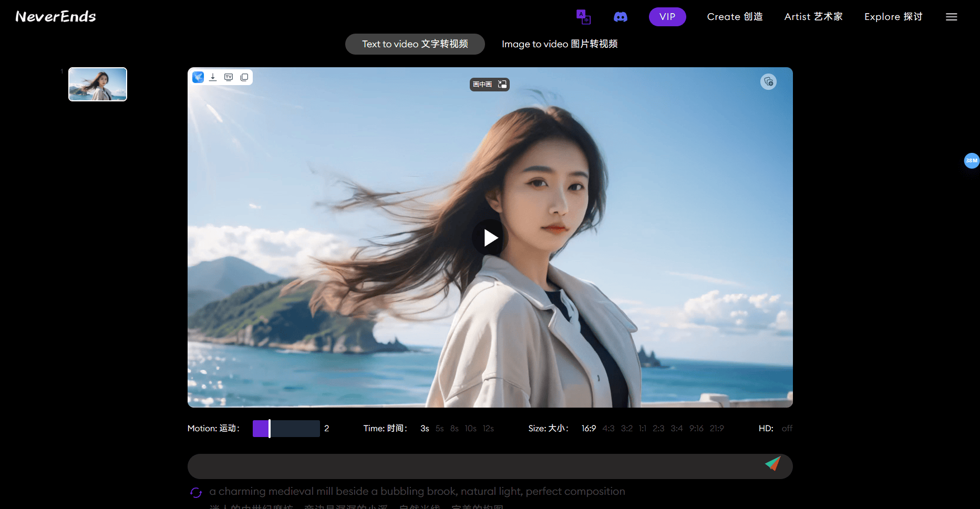Screen dimensions: 980x509
Task: Select the 8s video duration
Action: pyautogui.click(x=454, y=428)
